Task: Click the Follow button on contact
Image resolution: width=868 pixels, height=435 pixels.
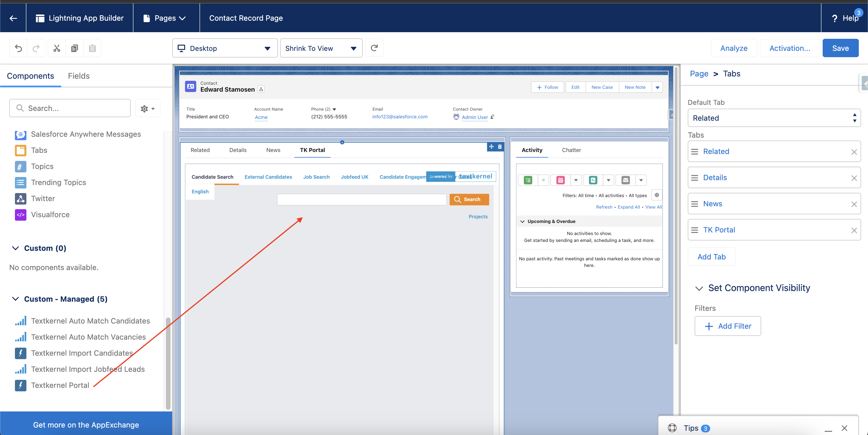Action: pos(547,87)
